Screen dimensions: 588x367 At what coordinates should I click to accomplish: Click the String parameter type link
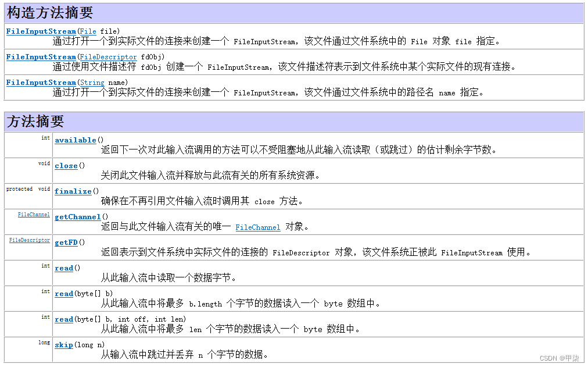point(91,82)
